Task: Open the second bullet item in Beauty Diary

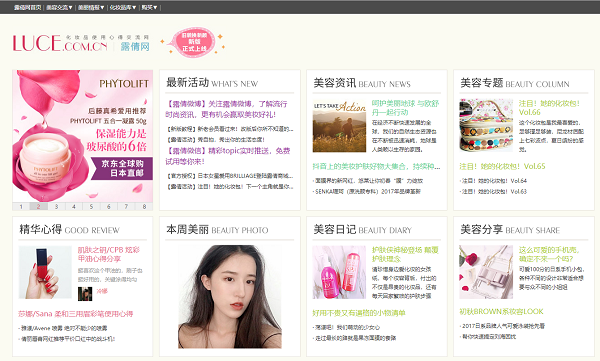Action: click(x=355, y=338)
